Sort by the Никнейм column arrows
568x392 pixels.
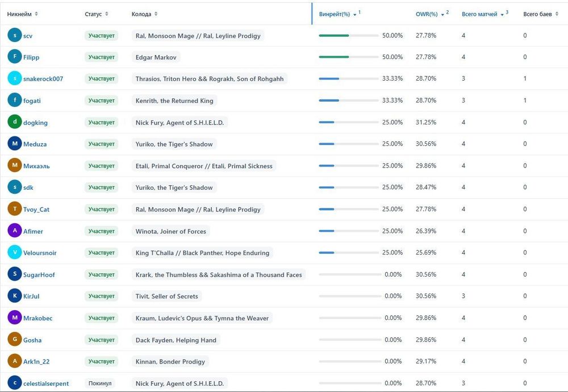pyautogui.click(x=36, y=14)
